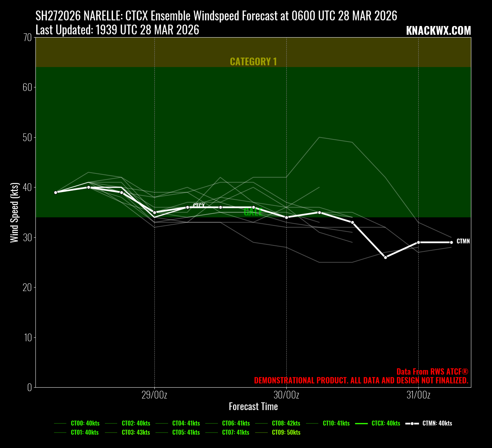Click the lowest CTMN data point near 26 kts
The width and height of the screenshot is (492, 448).
385,257
